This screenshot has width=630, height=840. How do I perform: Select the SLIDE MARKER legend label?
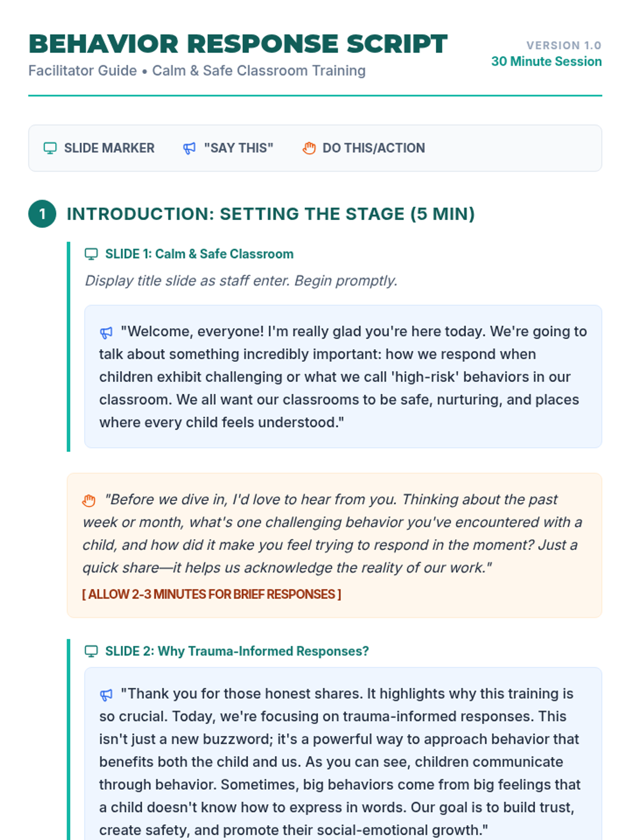(109, 148)
